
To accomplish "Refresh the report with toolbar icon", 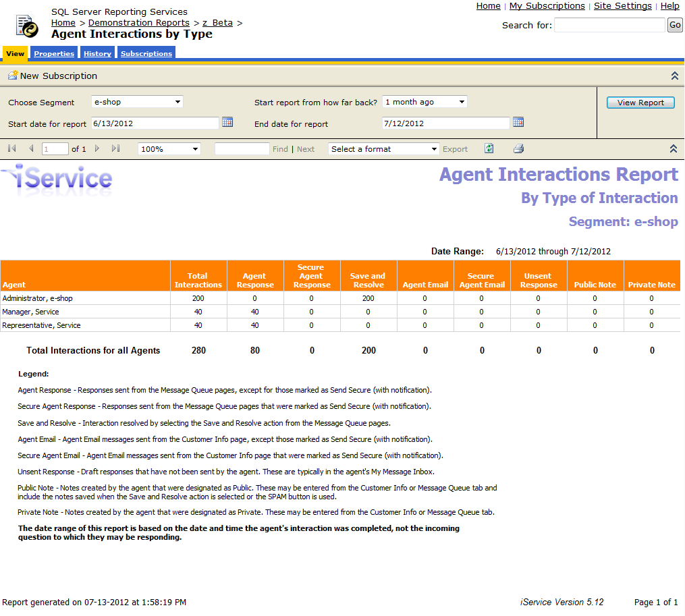I will coord(489,148).
